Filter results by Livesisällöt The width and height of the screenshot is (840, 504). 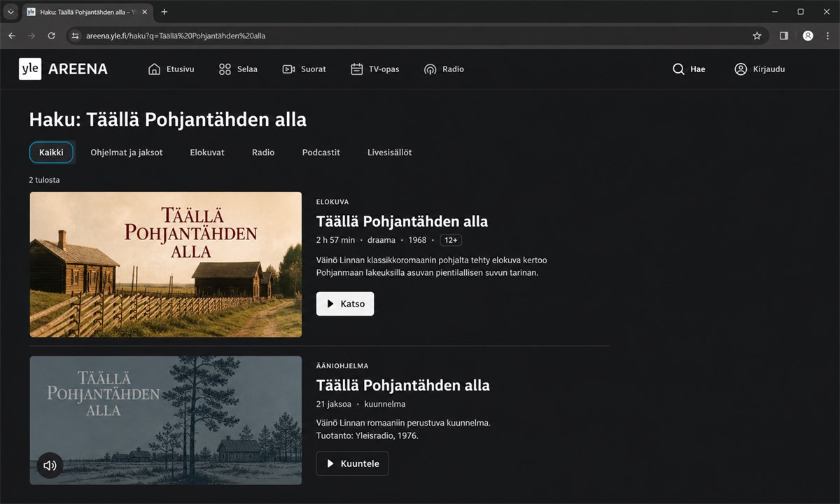[389, 153]
